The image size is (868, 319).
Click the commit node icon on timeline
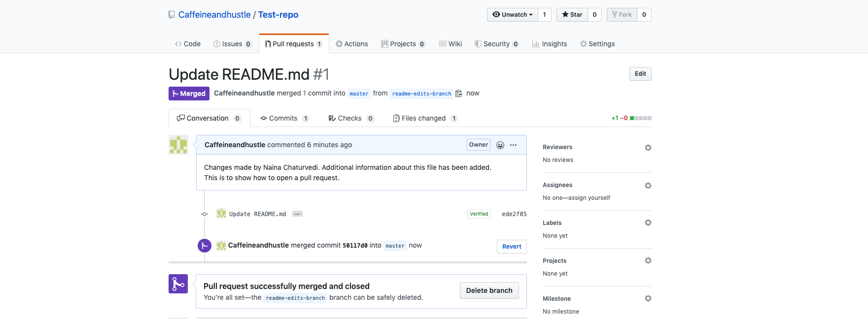click(x=205, y=214)
